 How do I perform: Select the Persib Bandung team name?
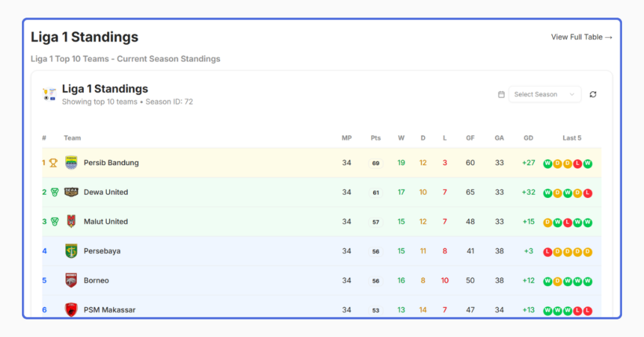click(x=111, y=163)
